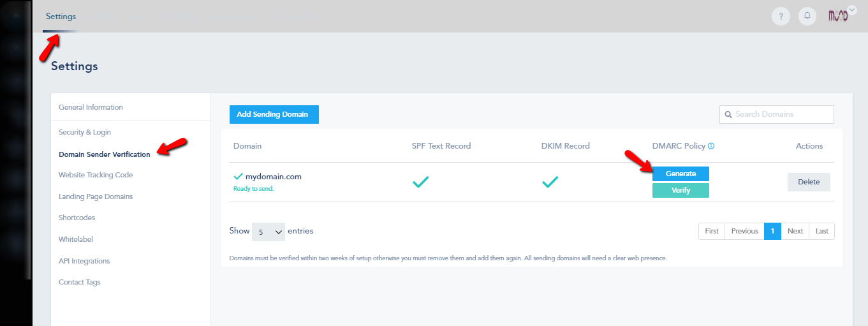This screenshot has height=326, width=868.
Task: Open General Information settings
Action: [x=91, y=107]
